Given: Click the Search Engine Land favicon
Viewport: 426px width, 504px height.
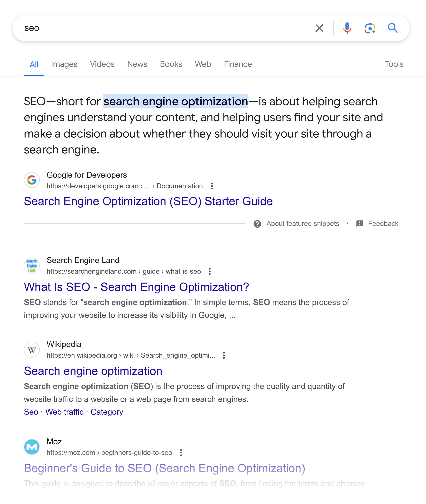Looking at the screenshot, I should (x=32, y=265).
